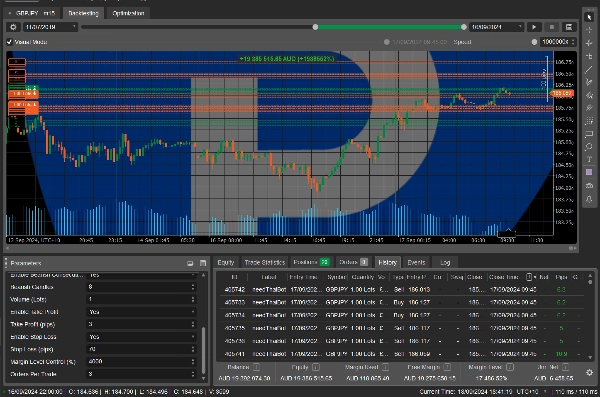Open the Orders tab
This screenshot has height=397, width=600.
(x=353, y=262)
